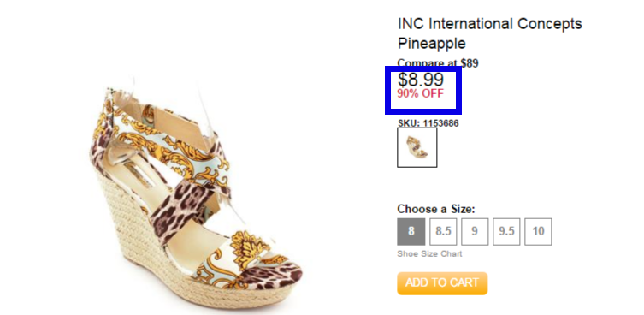
Task: Click the ADD TO CART button
Action: pos(442,283)
